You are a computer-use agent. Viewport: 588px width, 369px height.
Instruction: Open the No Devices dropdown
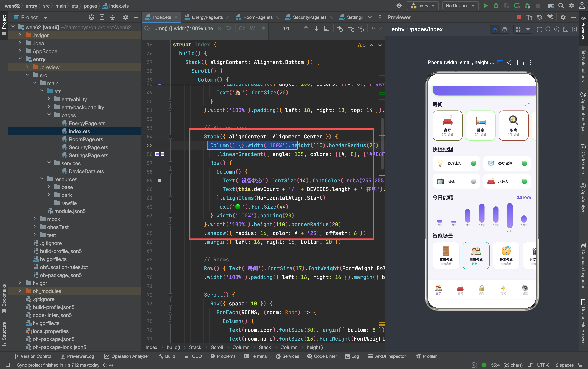(460, 6)
